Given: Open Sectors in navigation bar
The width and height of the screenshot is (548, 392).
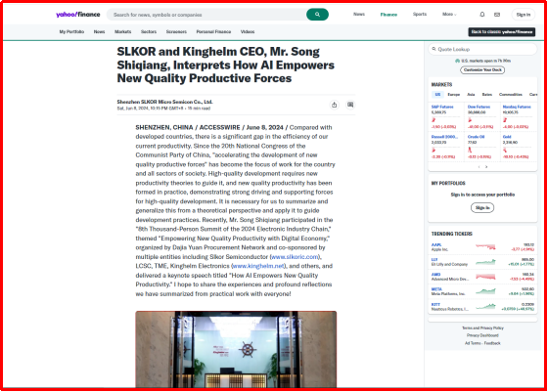Looking at the screenshot, I should pyautogui.click(x=149, y=31).
